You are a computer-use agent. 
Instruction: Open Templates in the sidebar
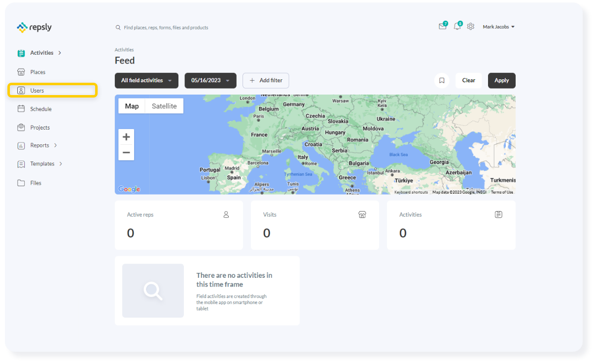click(42, 164)
